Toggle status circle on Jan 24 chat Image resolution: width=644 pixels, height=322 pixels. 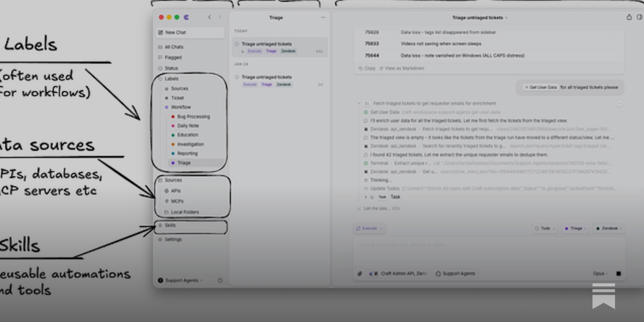coord(237,77)
